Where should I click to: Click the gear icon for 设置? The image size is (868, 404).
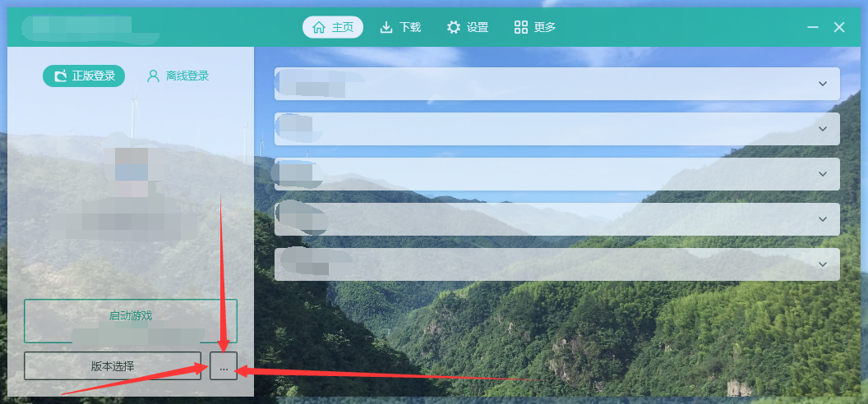click(454, 27)
